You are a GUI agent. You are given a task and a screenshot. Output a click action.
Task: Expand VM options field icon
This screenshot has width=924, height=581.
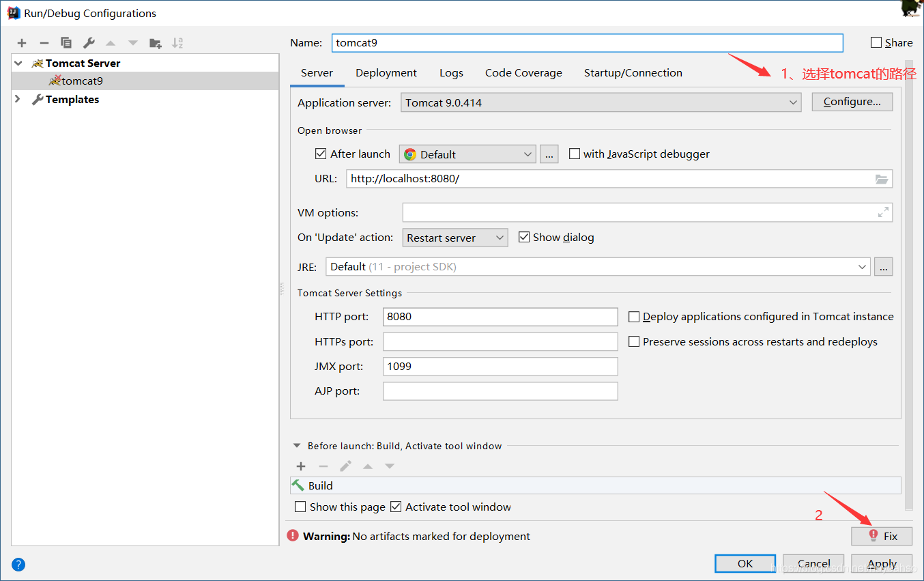coord(884,212)
